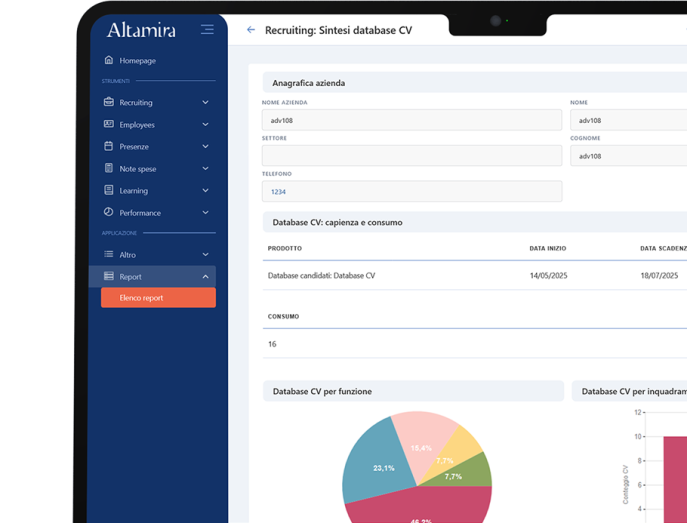Expand the Recruiting menu chevron
This screenshot has width=687, height=523.
pyautogui.click(x=205, y=102)
